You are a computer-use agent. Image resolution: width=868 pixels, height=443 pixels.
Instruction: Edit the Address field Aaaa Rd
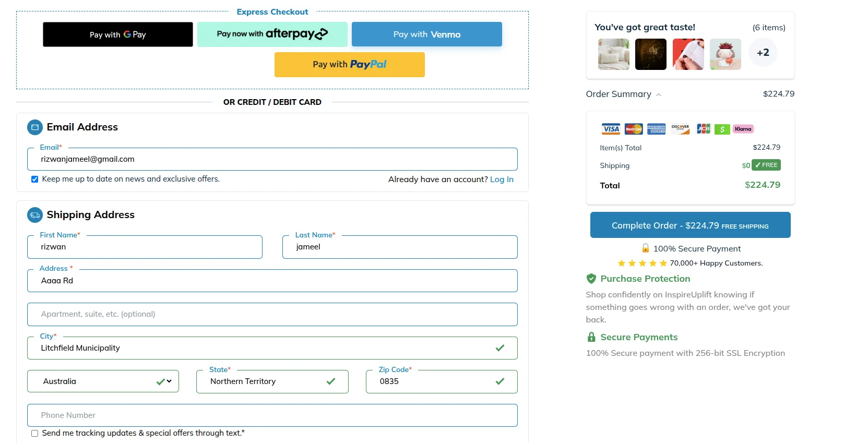[272, 281]
